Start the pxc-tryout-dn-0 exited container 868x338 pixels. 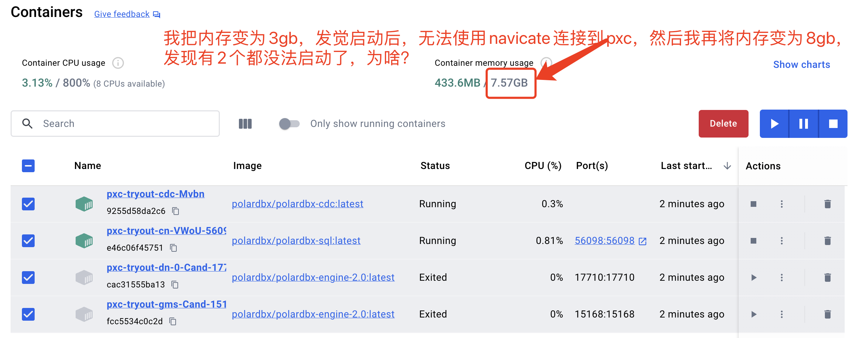[x=753, y=278]
